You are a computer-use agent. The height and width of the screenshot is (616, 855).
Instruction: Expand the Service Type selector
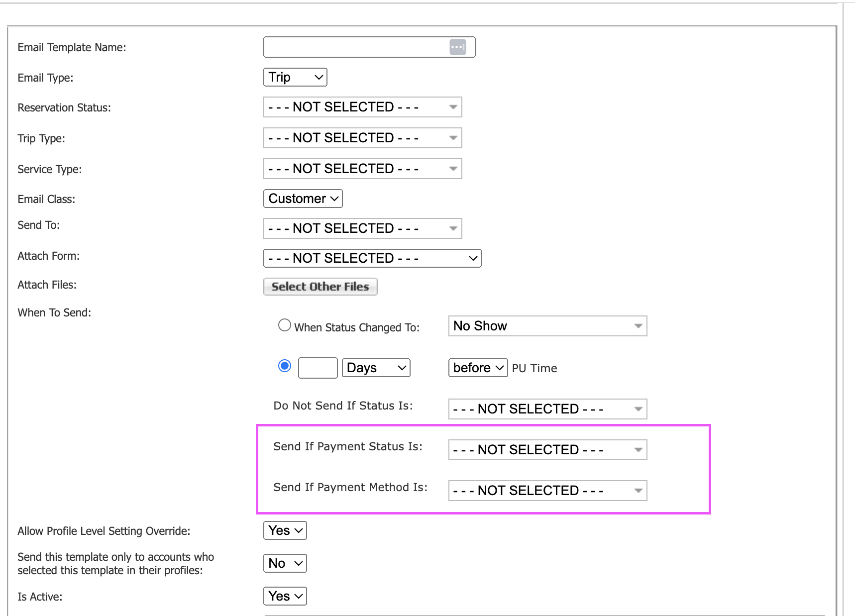pyautogui.click(x=362, y=169)
